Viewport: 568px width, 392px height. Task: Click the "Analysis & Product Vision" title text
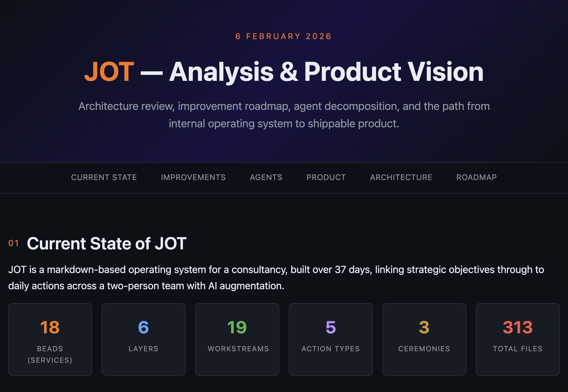(x=326, y=72)
